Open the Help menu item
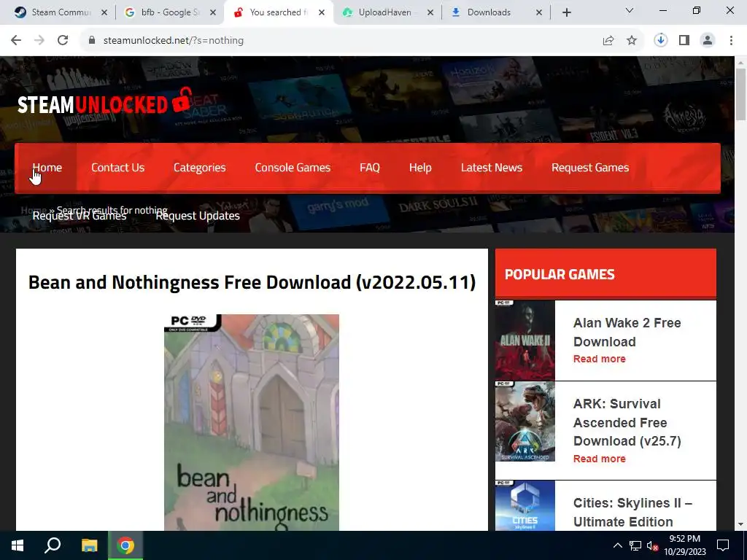This screenshot has width=747, height=560. coord(420,168)
